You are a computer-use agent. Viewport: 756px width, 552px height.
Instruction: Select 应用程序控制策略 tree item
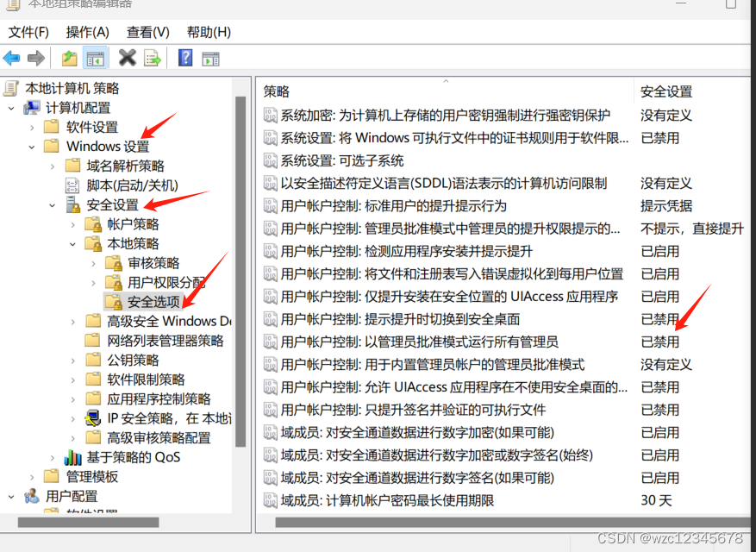(x=159, y=398)
